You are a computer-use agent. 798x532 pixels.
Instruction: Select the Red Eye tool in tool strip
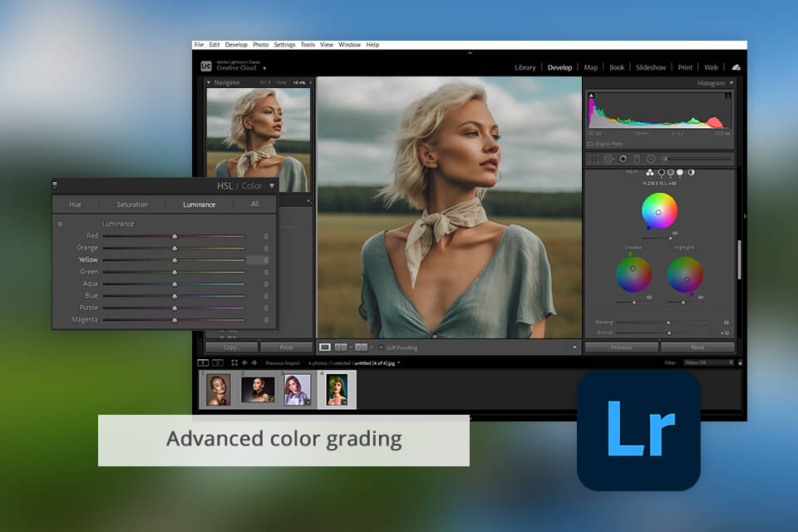(x=623, y=159)
